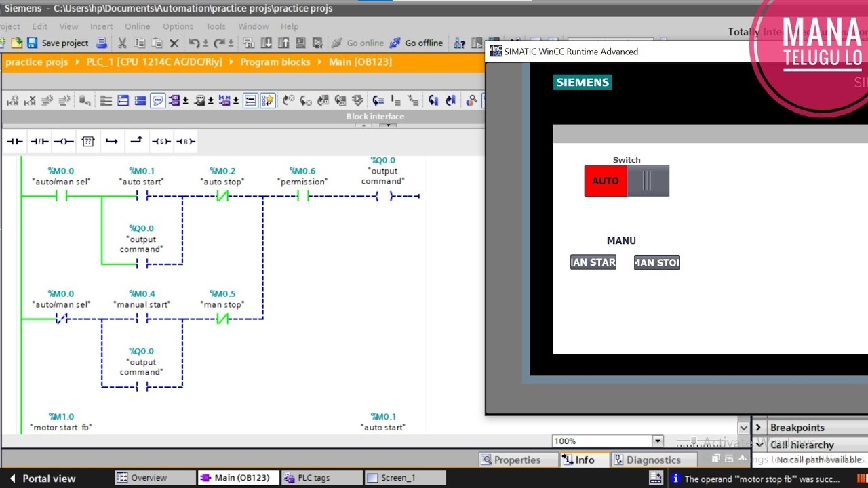Click the auto start contact %M0.1
The height and width of the screenshot is (488, 868).
tap(142, 196)
